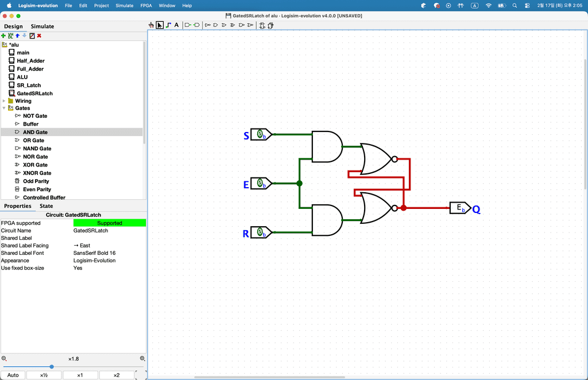Toggle input pin S value
Screen dimensions: 588x380
(260, 134)
